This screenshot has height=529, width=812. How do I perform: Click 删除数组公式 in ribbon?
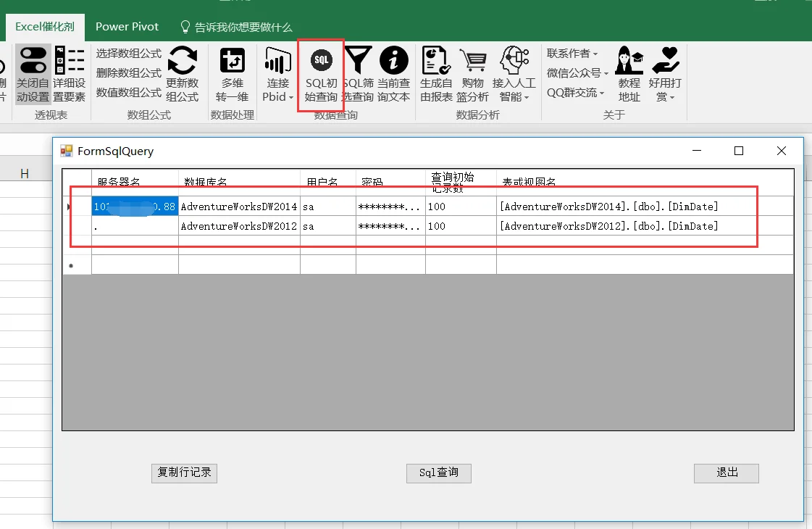tap(128, 73)
